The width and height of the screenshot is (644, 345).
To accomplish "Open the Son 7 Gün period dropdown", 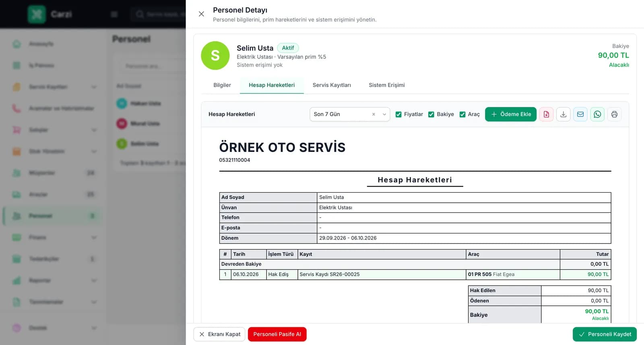I will pos(349,114).
